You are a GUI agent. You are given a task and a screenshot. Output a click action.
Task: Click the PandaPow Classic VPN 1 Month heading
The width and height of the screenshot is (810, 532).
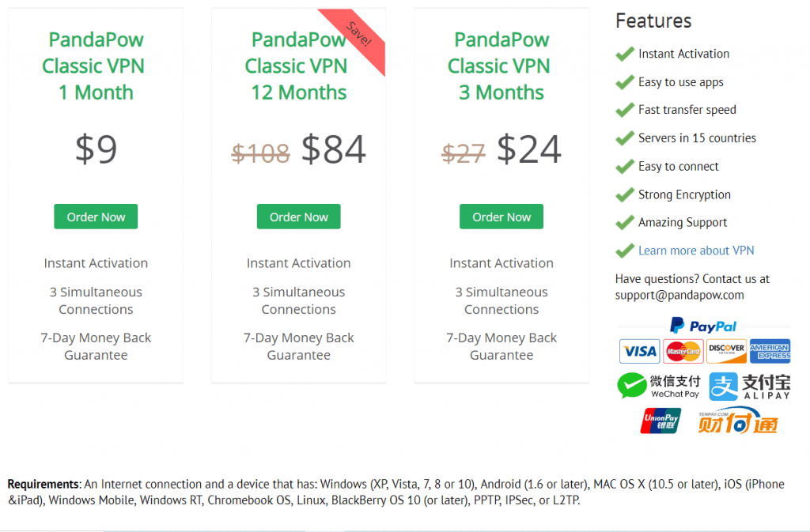[94, 66]
